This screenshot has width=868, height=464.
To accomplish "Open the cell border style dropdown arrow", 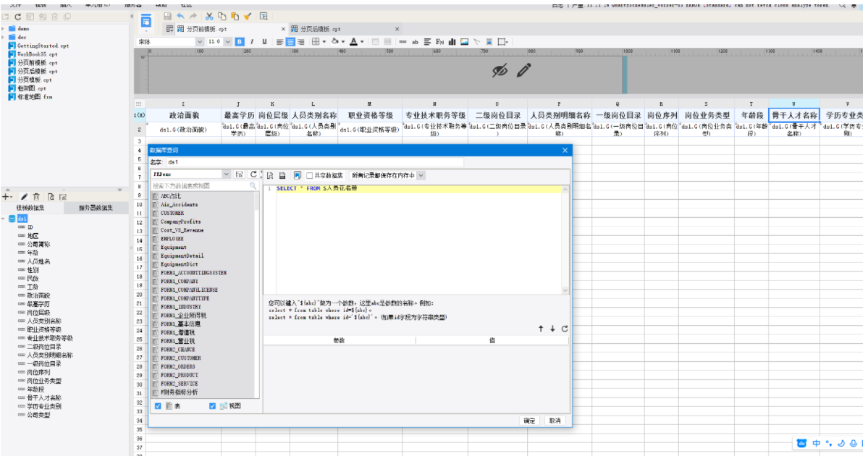I will tap(324, 41).
